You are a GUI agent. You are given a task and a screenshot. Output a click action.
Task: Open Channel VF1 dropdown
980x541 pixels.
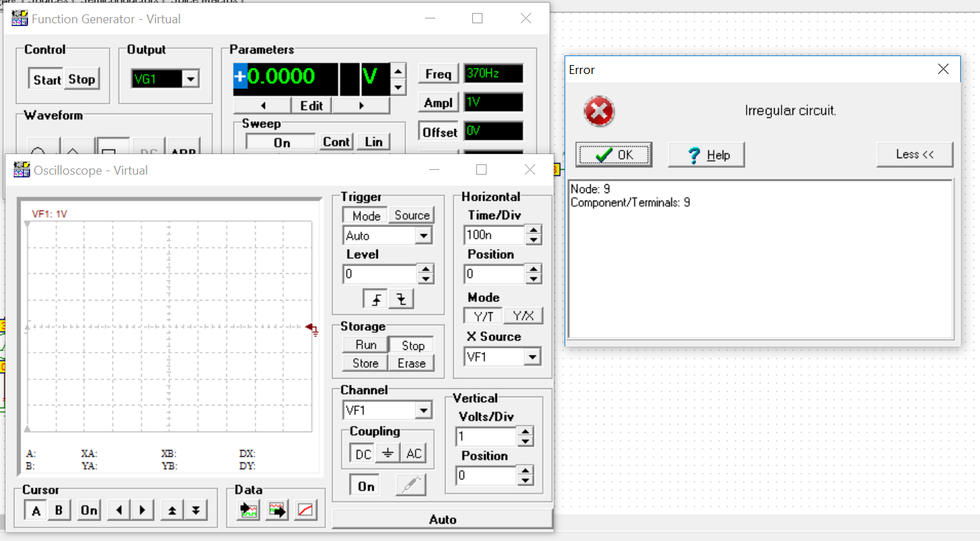click(x=424, y=411)
